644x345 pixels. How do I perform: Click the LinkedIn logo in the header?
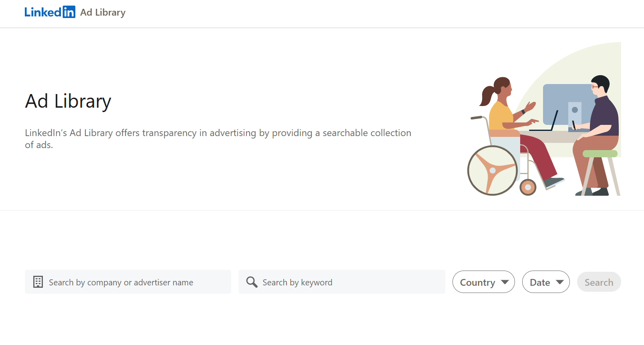pos(49,12)
